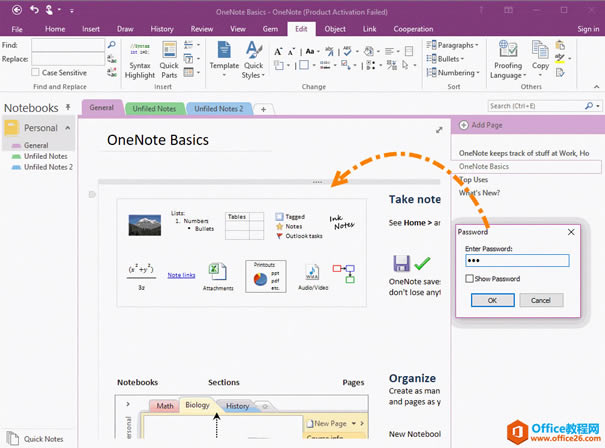Click Cancel in the Password dialog
The image size is (605, 448).
pyautogui.click(x=540, y=300)
